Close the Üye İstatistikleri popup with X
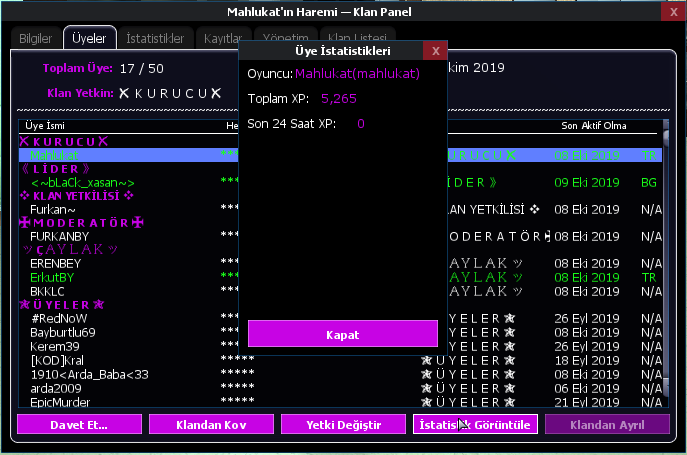 coord(436,51)
